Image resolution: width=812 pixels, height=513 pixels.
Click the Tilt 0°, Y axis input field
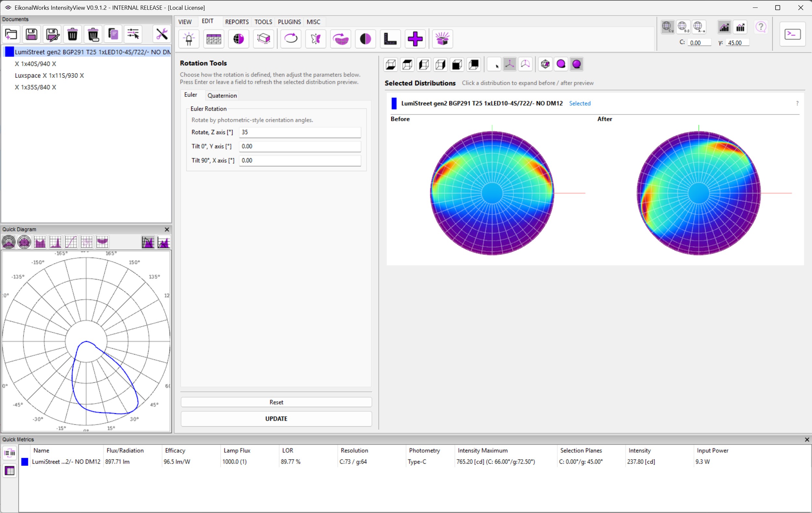click(x=300, y=147)
